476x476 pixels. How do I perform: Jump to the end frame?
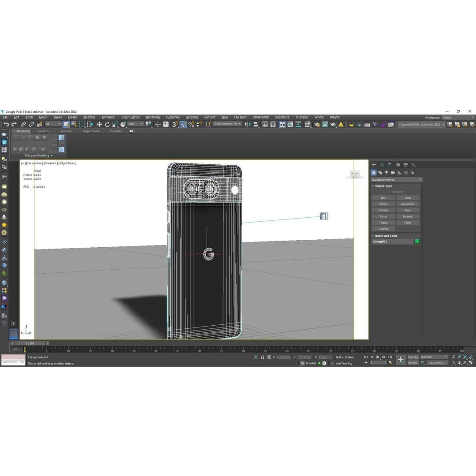[390, 357]
